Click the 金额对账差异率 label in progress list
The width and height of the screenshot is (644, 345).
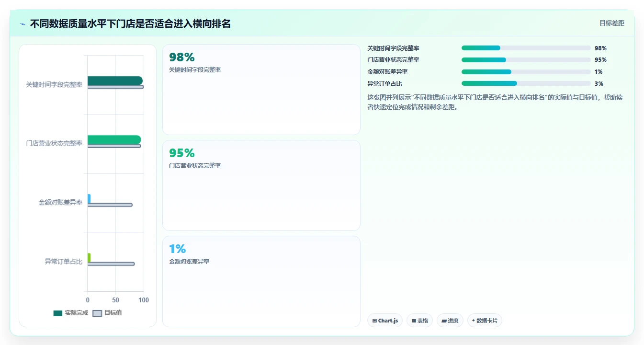pos(387,72)
